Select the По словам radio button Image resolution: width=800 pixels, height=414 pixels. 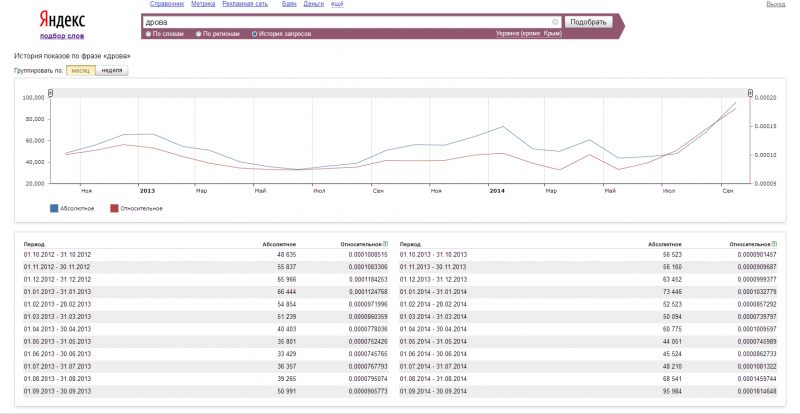pos(148,34)
